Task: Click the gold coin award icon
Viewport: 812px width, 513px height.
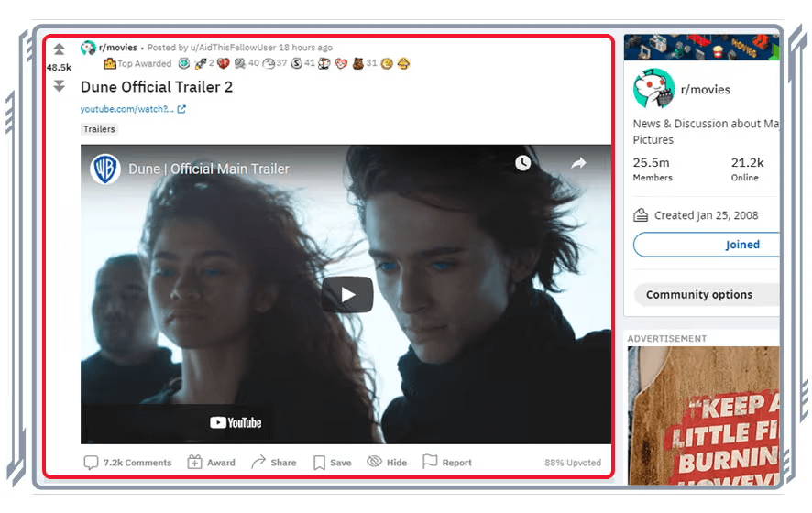Action: (x=387, y=64)
